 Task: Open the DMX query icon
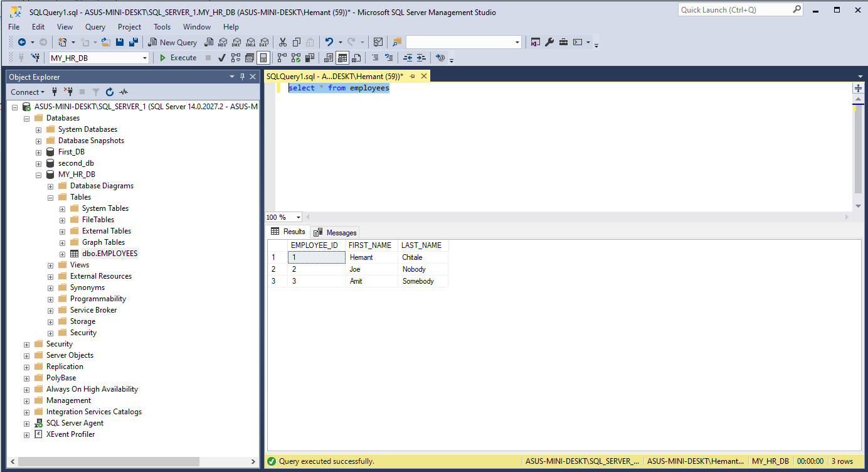coord(236,42)
